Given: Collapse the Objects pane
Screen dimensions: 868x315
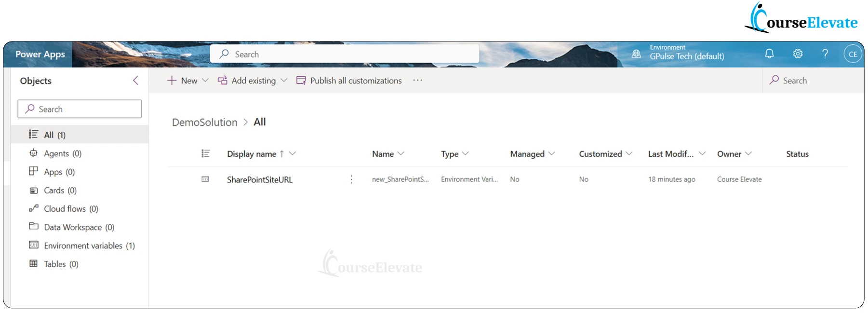Looking at the screenshot, I should [x=136, y=81].
